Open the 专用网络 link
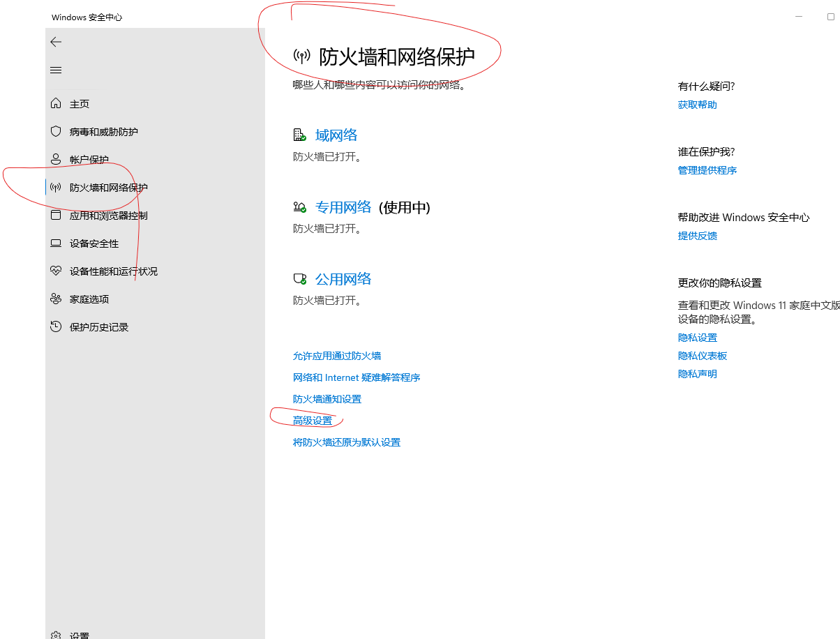Viewport: 840px width, 639px height. coord(343,207)
